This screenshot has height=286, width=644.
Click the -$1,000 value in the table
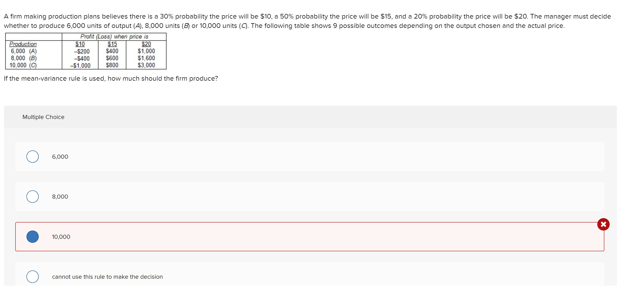[x=80, y=65]
